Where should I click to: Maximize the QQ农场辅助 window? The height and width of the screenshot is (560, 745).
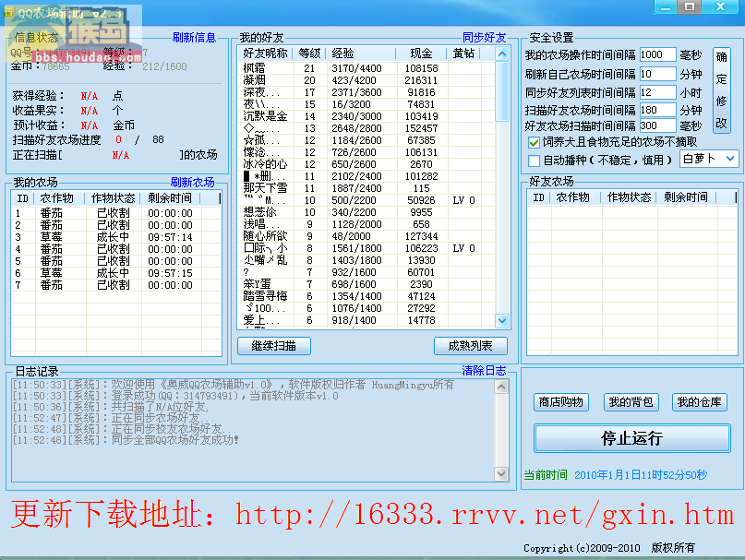[690, 7]
